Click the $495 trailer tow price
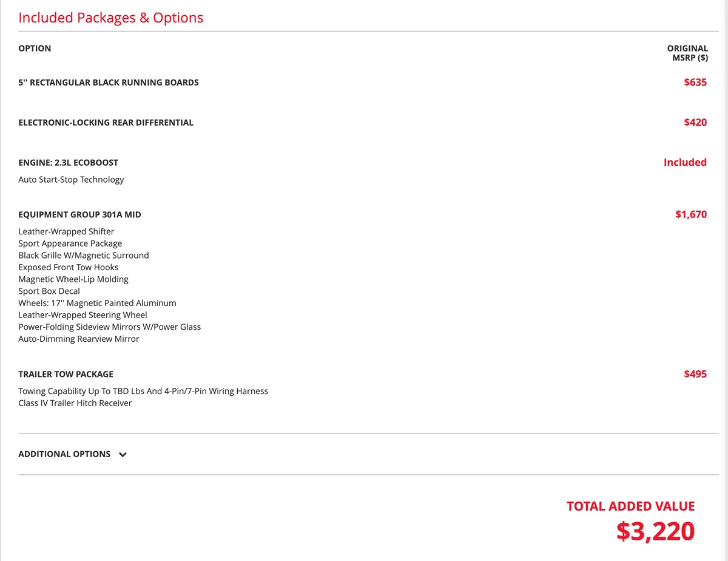 point(695,375)
